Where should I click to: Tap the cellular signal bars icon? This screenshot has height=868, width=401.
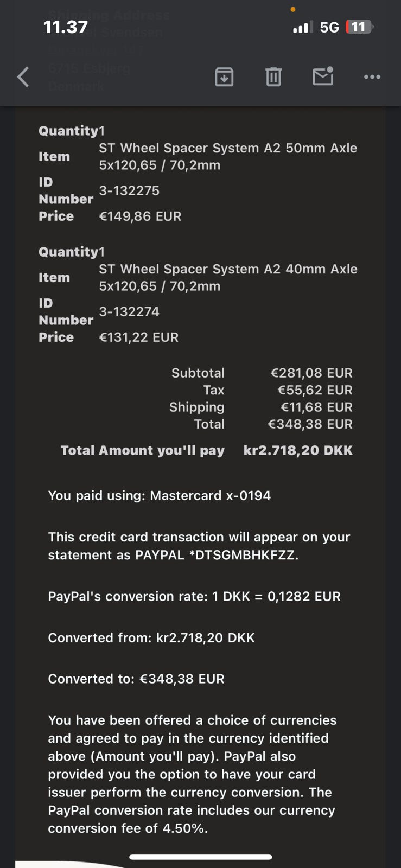(303, 27)
